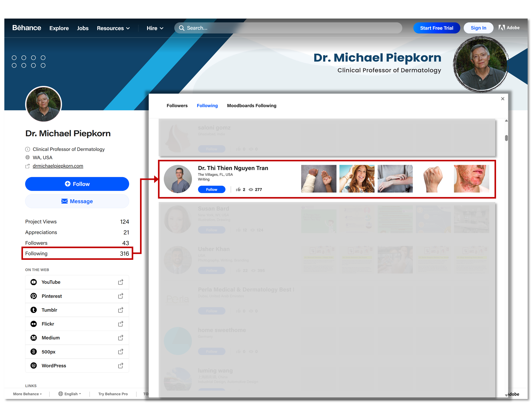Screen dimensions: 532x411
Task: Click the Flickr icon
Action: [34, 324]
